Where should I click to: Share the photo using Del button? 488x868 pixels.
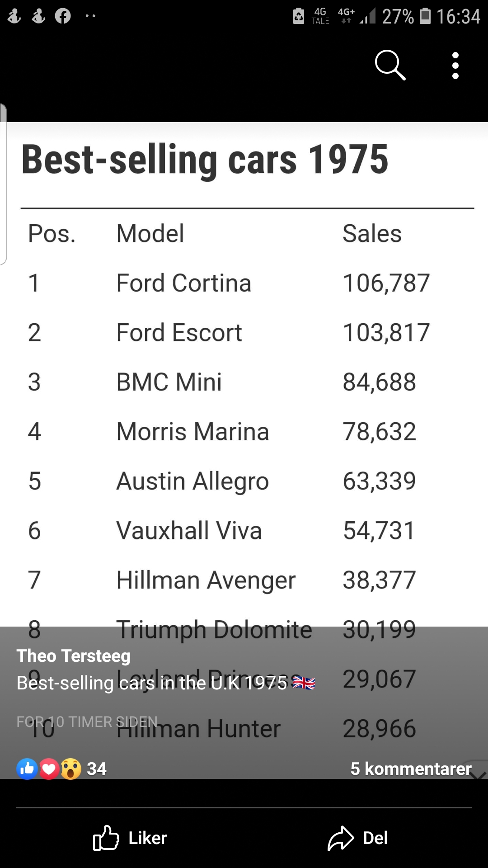point(358,838)
